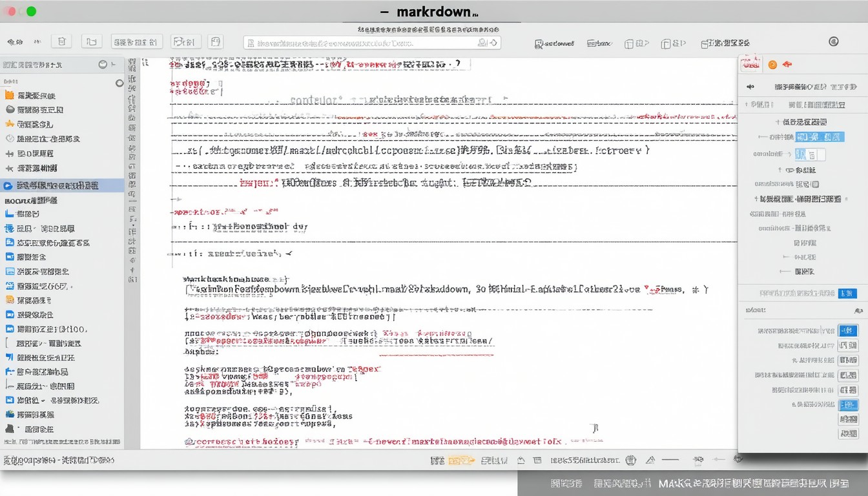Click the first labeled toolbar item right of search
Screen dimensions: 868x496
tap(554, 43)
